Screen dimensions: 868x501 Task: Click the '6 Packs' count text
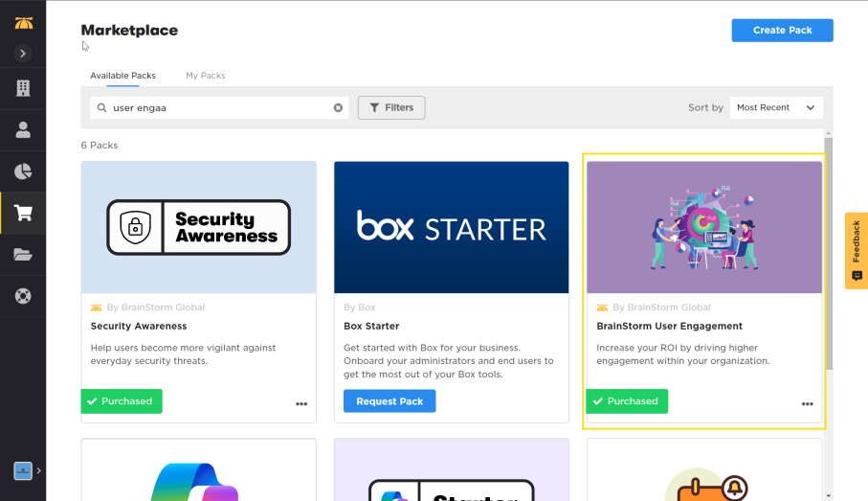point(100,146)
